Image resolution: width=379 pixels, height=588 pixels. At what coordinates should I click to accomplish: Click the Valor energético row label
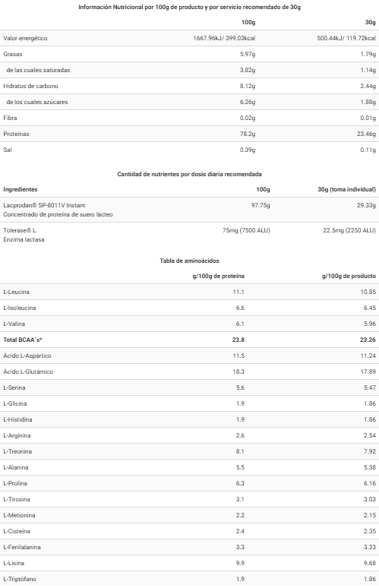[25, 38]
